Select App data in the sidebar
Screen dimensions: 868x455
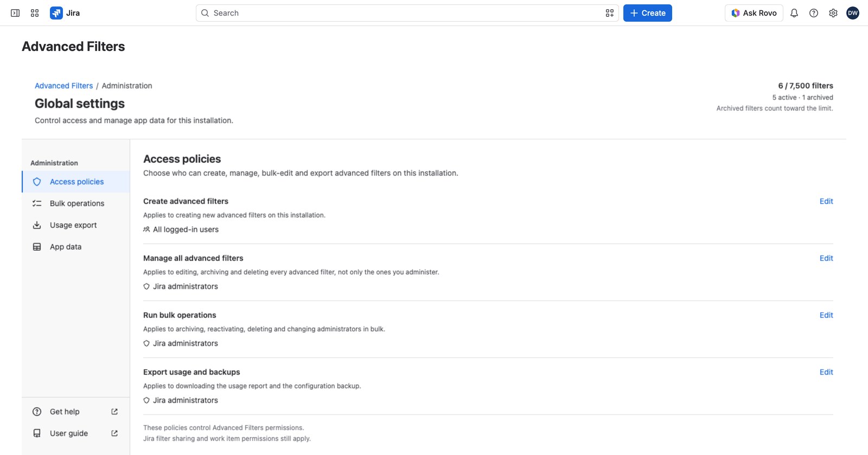76,247
